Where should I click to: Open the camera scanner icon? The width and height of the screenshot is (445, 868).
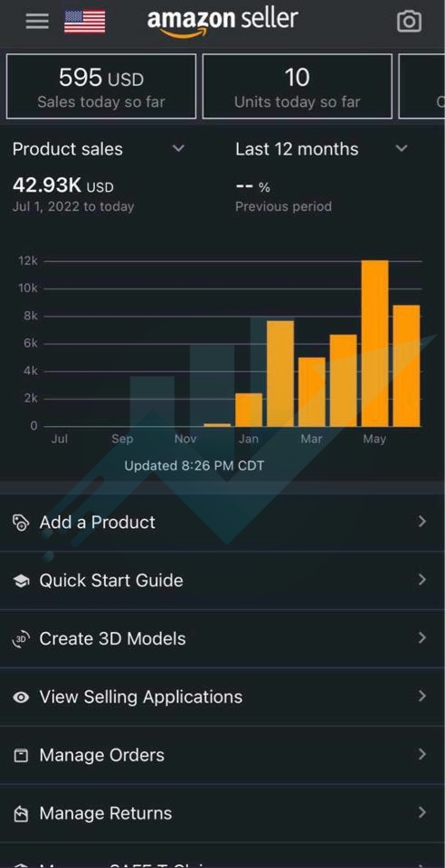[409, 22]
